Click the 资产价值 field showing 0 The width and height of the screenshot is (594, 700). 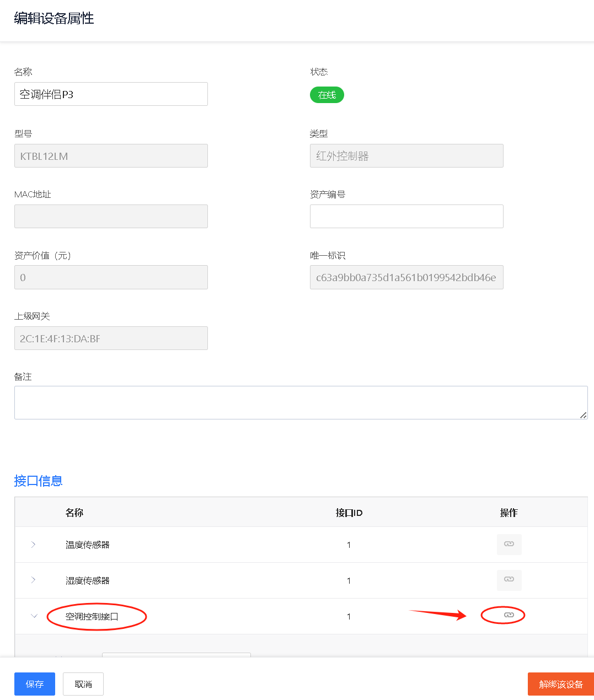coord(111,277)
